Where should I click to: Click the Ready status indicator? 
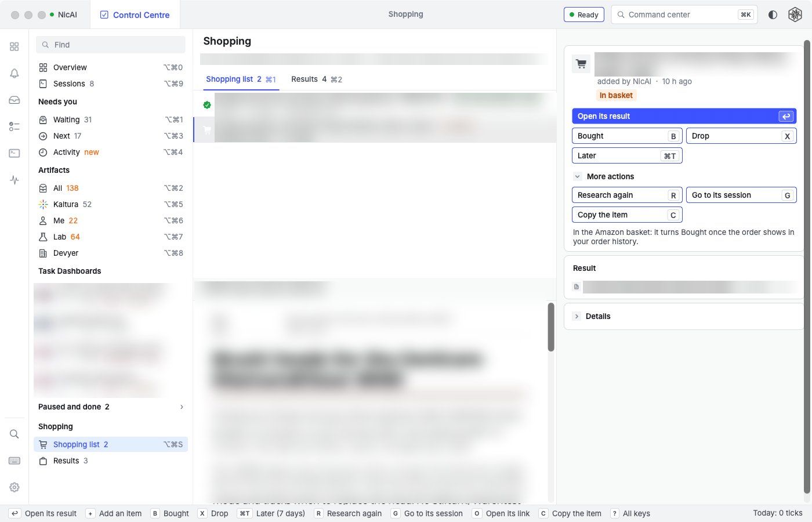pos(584,14)
